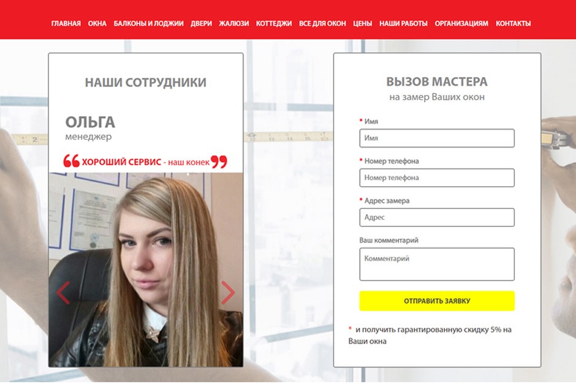Click the Комментарий text area

point(437,264)
